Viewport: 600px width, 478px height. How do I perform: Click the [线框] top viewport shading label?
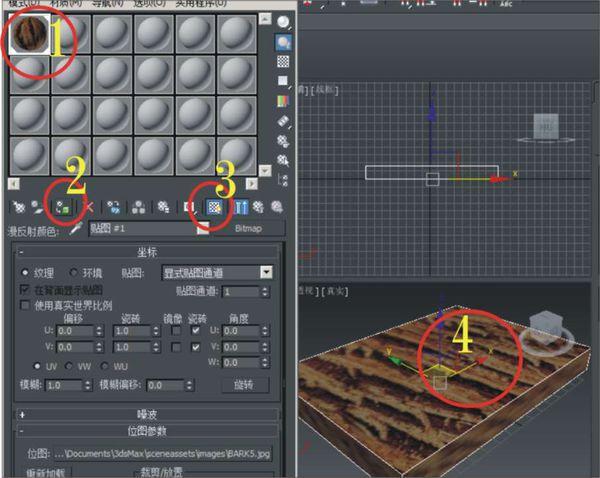325,91
